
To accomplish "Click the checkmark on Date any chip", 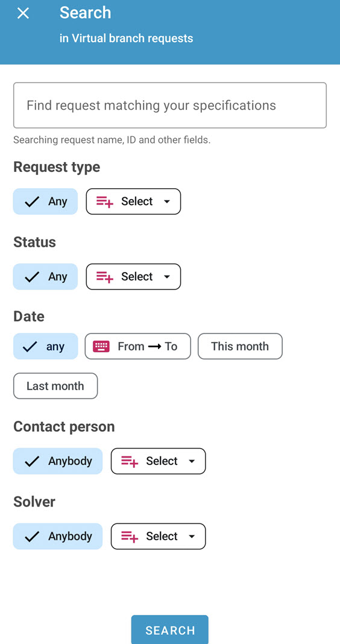I will tap(30, 347).
